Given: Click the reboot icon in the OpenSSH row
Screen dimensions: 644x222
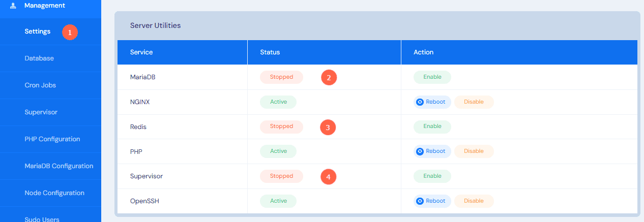Looking at the screenshot, I should coord(420,201).
